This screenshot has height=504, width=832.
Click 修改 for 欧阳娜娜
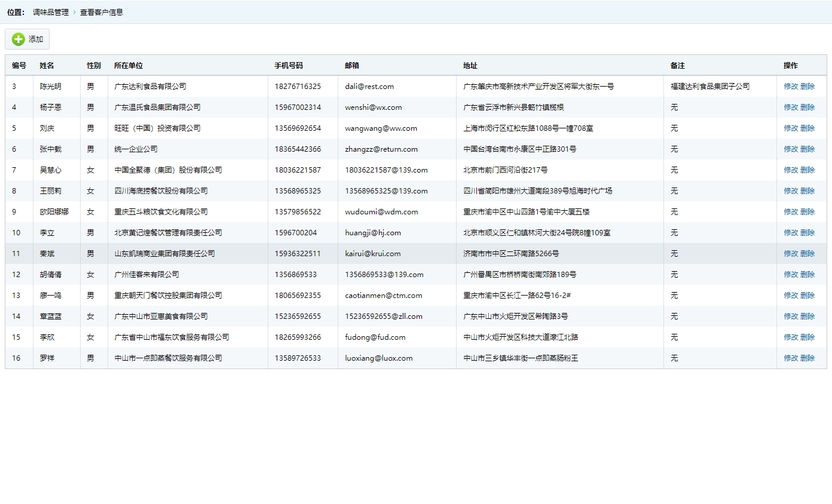790,211
